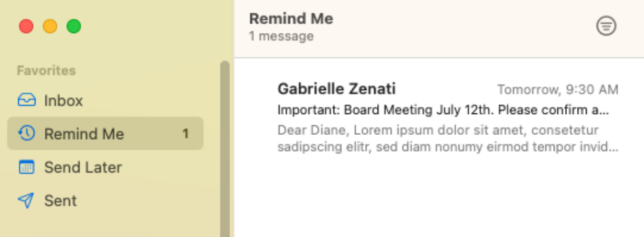Open the Send Later mailbox label
Viewport: 644px width, 237px height.
[x=83, y=167]
